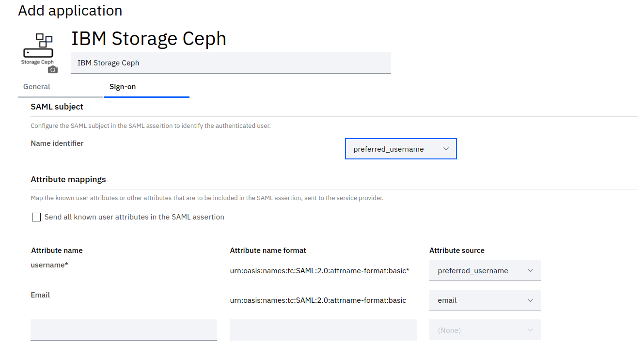Open Email attribute source dropdown

tap(485, 300)
